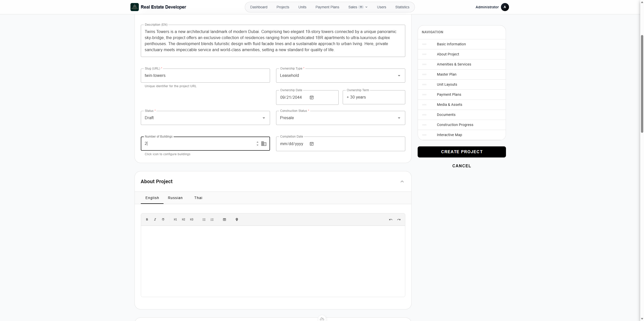Screen dimensions: 644x321
Task: Click drag handle beside Master Plan
Action: click(x=424, y=74)
